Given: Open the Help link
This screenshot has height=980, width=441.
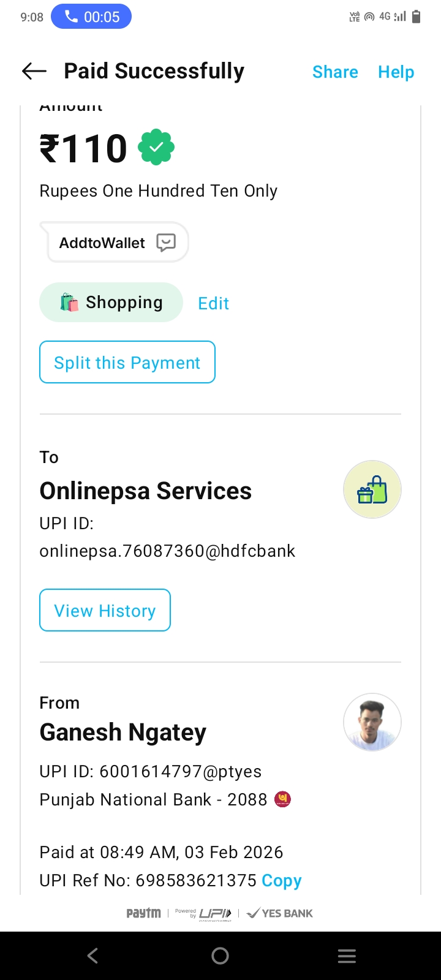Looking at the screenshot, I should 396,72.
